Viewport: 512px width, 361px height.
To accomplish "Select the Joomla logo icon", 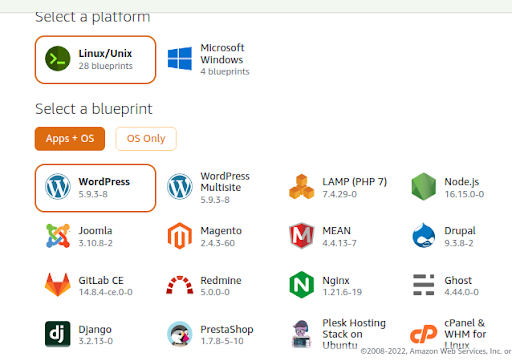I will pyautogui.click(x=58, y=236).
